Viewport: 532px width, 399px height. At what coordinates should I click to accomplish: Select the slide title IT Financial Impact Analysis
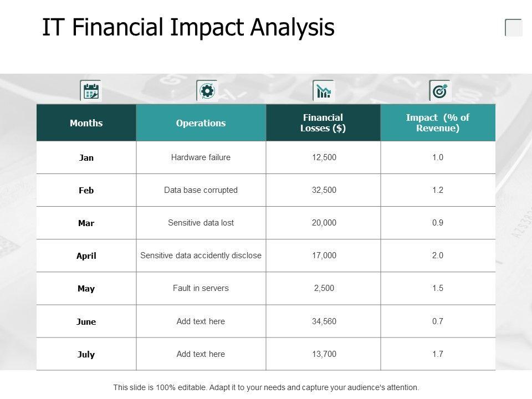pos(188,27)
